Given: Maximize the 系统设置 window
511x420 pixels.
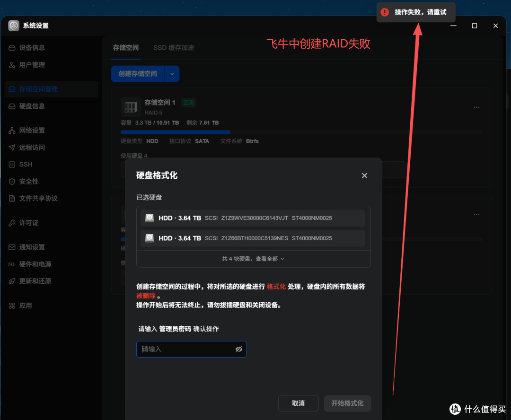Looking at the screenshot, I should point(475,26).
